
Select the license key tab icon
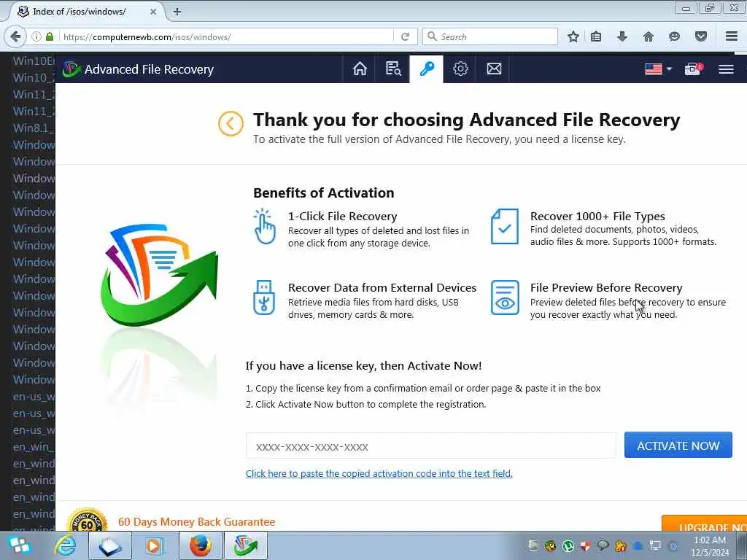(x=426, y=69)
